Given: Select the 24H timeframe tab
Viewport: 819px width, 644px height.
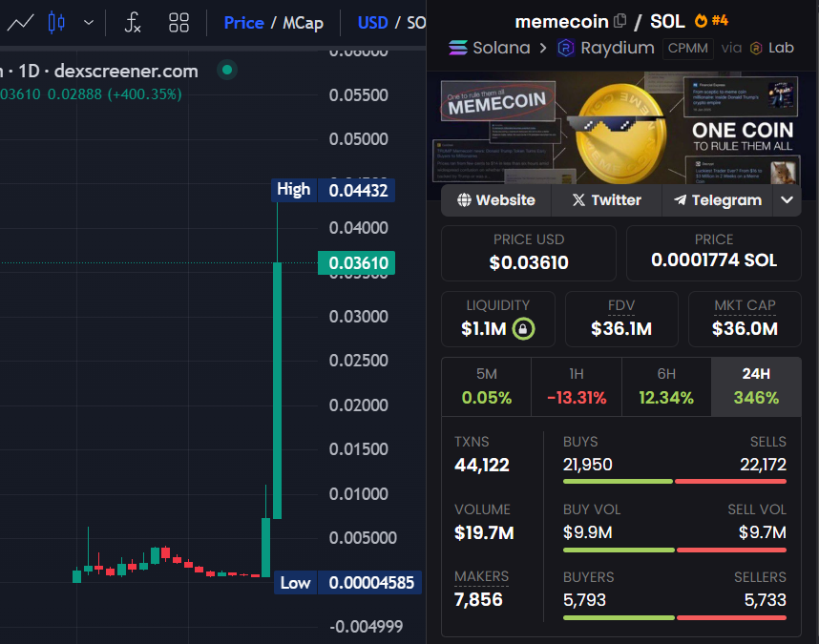Looking at the screenshot, I should [x=756, y=386].
